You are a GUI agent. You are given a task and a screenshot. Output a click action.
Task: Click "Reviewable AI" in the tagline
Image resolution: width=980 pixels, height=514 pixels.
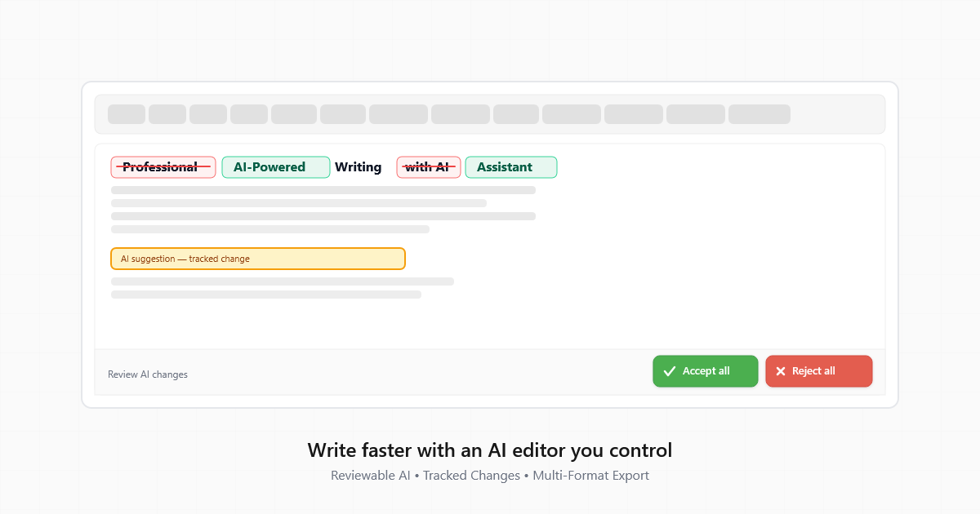click(370, 476)
